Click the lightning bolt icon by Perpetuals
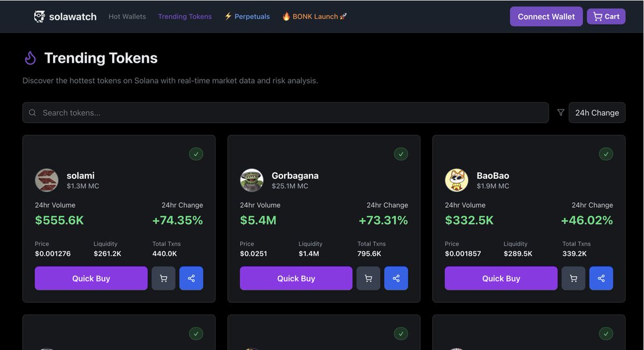The width and height of the screenshot is (644, 350). click(228, 17)
